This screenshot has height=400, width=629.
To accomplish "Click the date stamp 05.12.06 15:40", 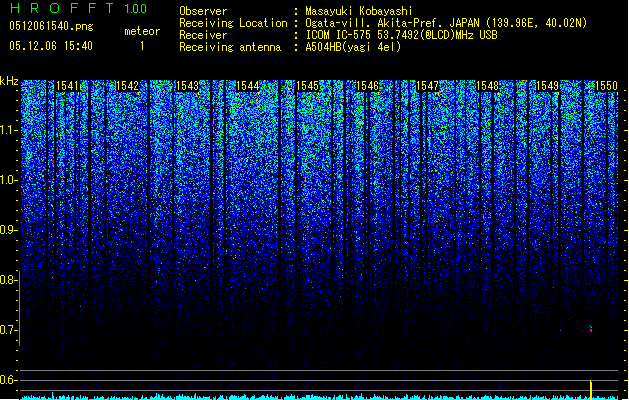I will click(51, 46).
